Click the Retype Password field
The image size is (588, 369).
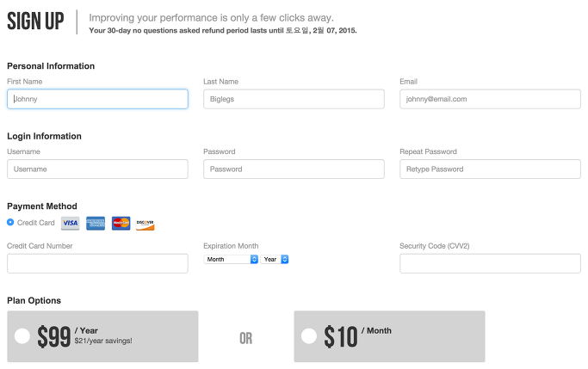(490, 169)
